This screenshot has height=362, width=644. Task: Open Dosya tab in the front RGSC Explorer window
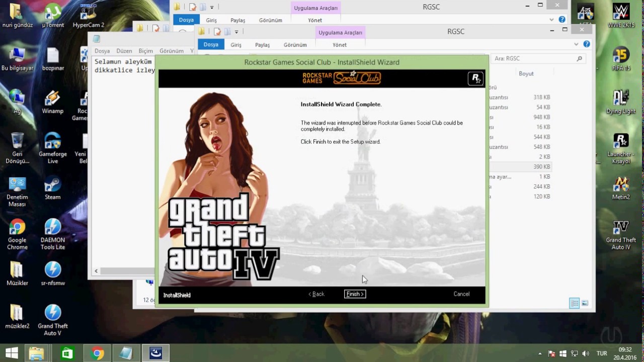click(x=211, y=45)
